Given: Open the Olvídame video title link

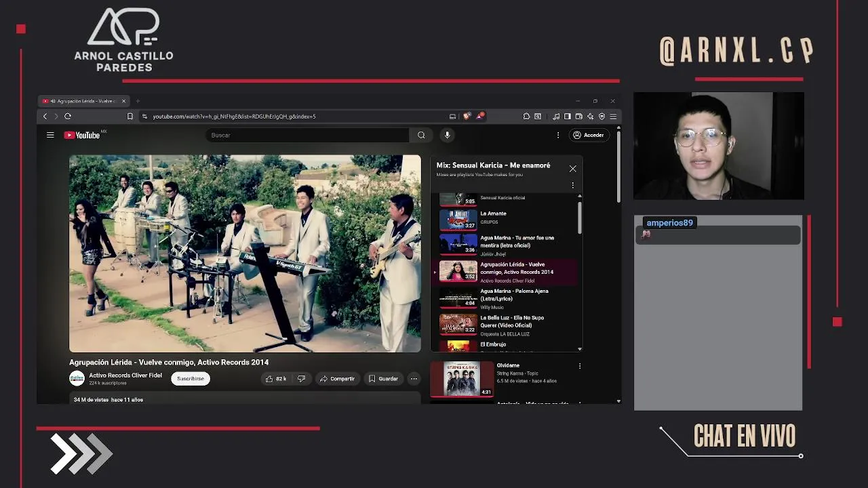Looking at the screenshot, I should pos(508,365).
